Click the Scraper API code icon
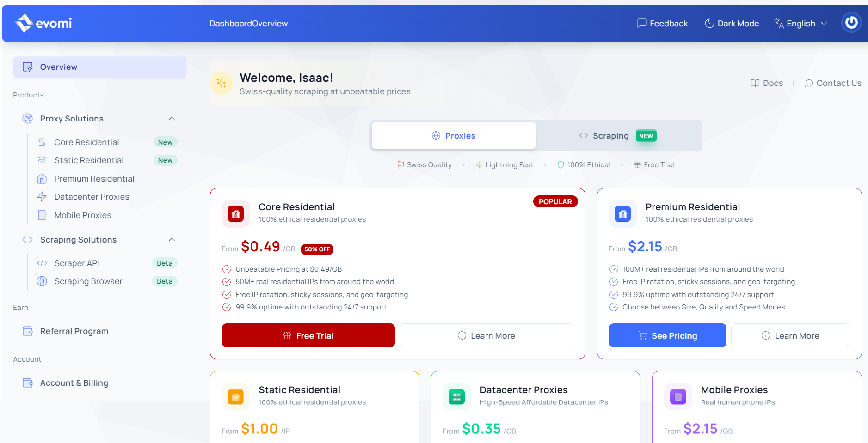This screenshot has width=868, height=443. pyautogui.click(x=42, y=263)
